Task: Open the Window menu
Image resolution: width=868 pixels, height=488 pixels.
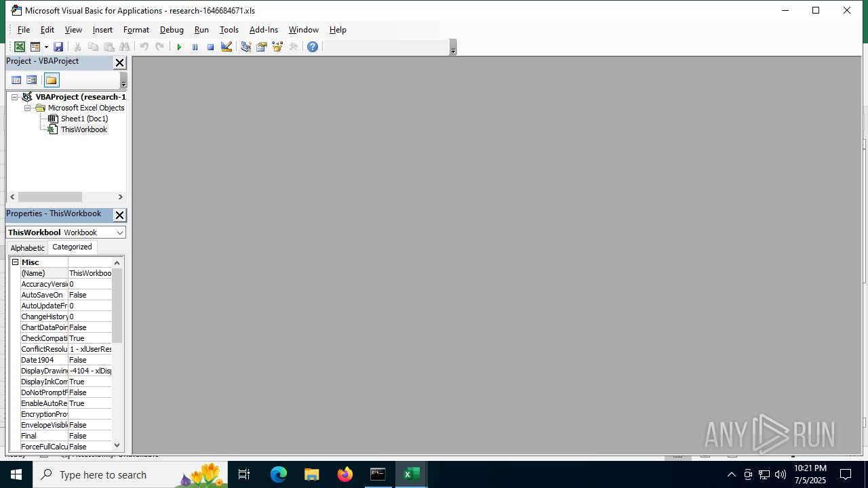Action: click(304, 30)
